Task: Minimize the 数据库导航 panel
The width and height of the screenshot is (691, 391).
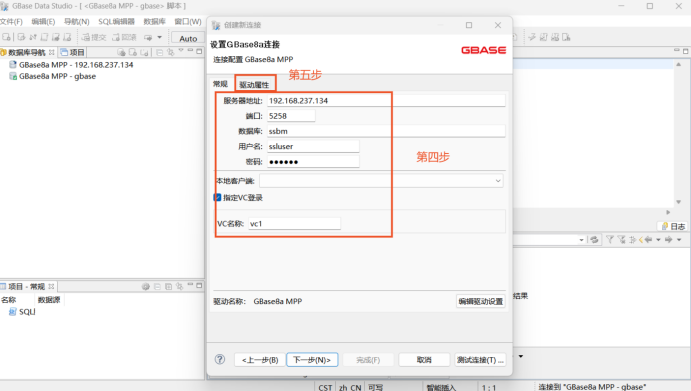Action: coord(190,51)
